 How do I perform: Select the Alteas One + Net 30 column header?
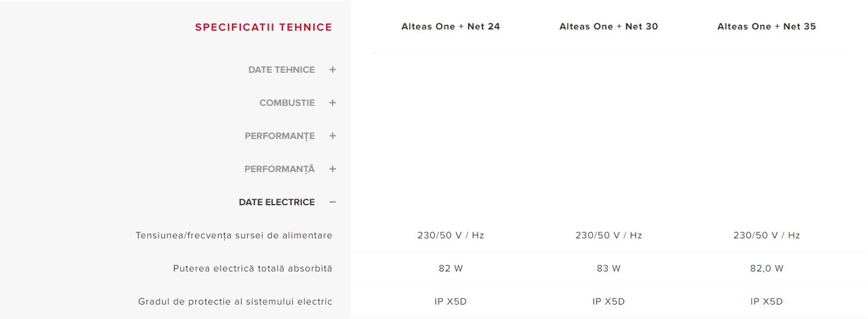click(x=608, y=26)
